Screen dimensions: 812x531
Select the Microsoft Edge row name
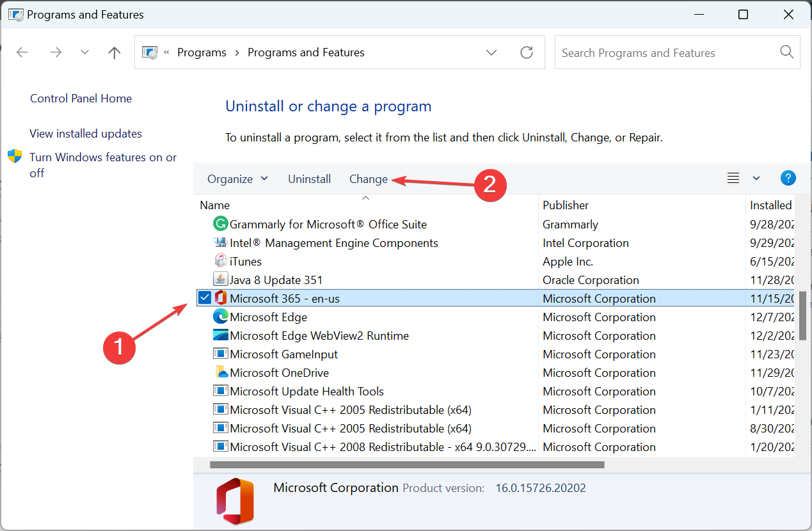tap(268, 317)
